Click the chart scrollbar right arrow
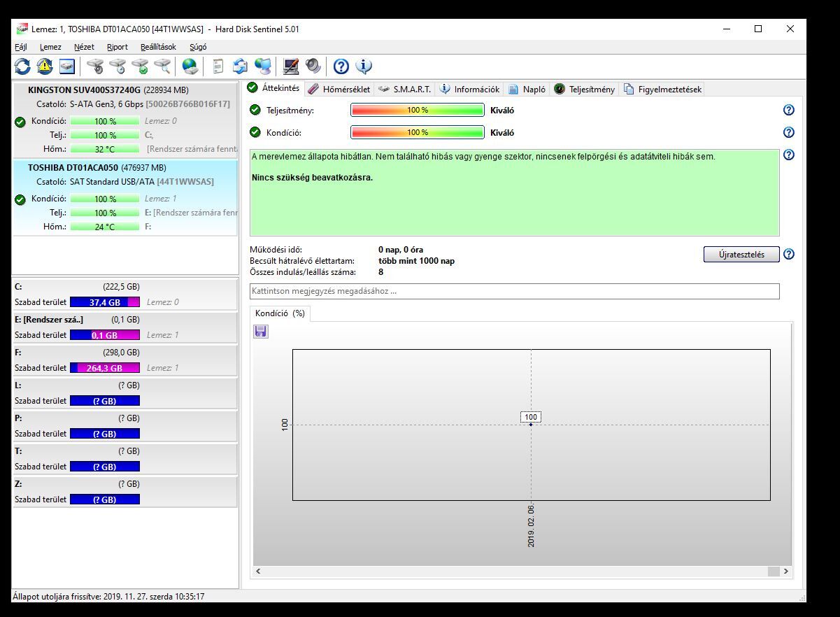840x617 pixels. coord(786,572)
